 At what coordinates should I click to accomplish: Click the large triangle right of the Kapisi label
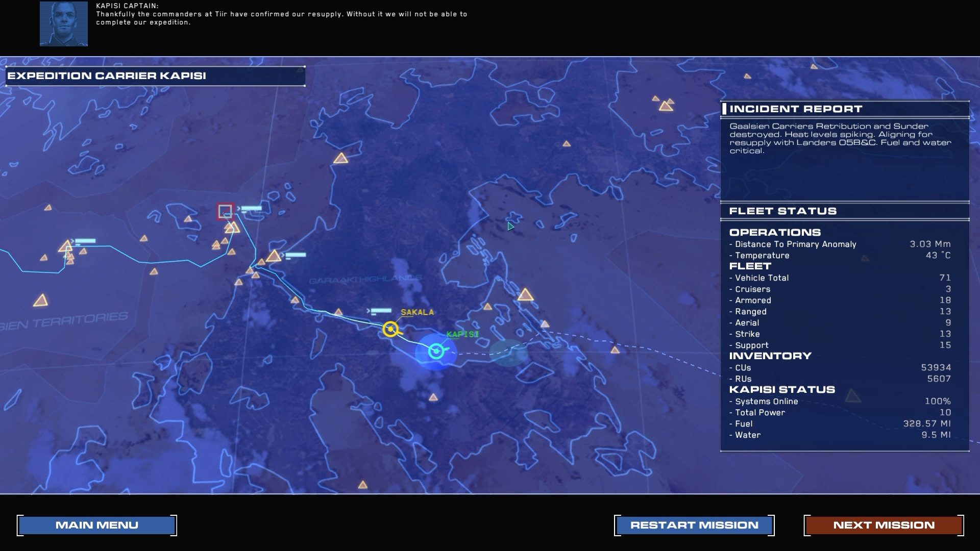pos(525,295)
